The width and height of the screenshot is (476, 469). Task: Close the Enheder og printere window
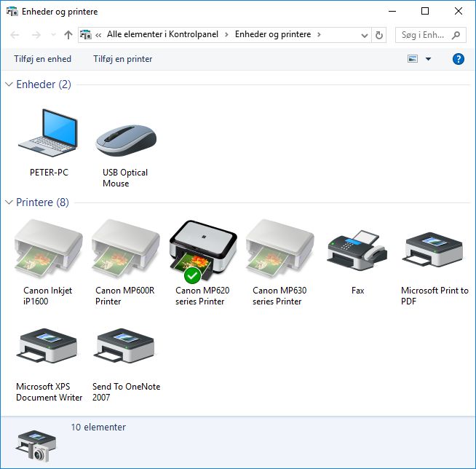pyautogui.click(x=458, y=11)
